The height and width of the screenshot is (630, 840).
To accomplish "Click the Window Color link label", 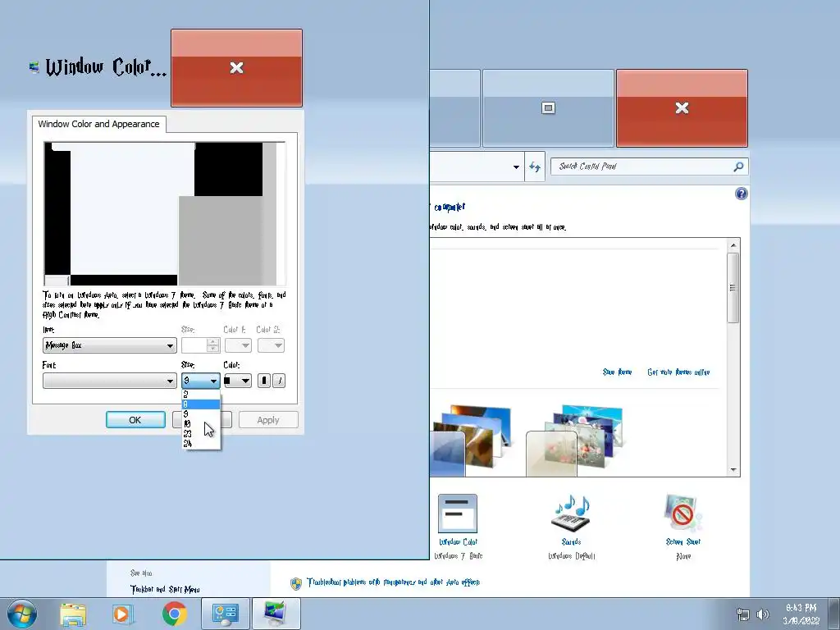I will click(458, 542).
